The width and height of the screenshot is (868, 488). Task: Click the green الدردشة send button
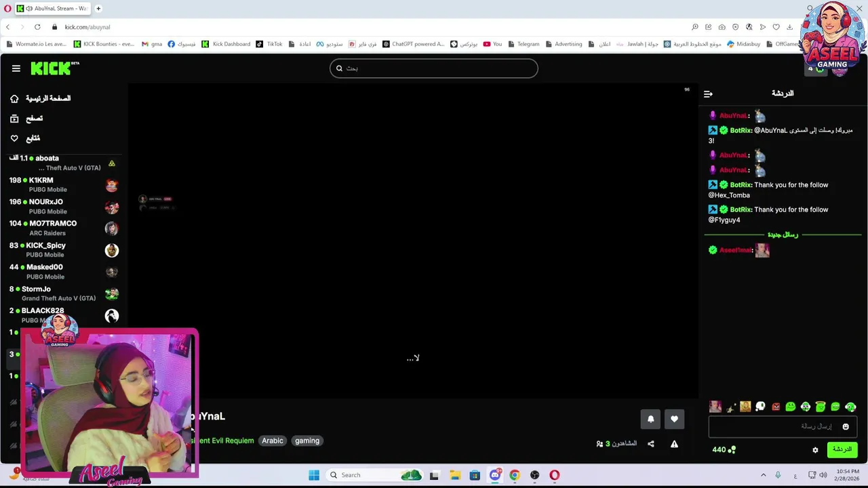[x=842, y=450]
